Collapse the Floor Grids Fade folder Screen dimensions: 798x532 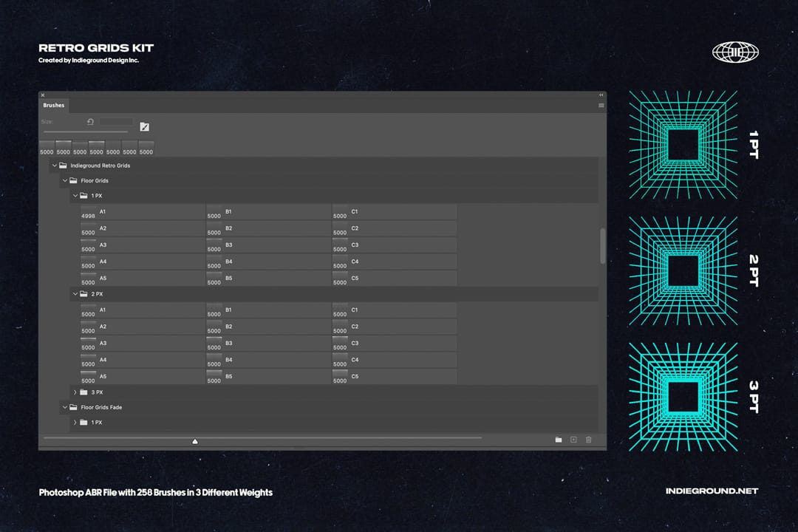tap(64, 407)
